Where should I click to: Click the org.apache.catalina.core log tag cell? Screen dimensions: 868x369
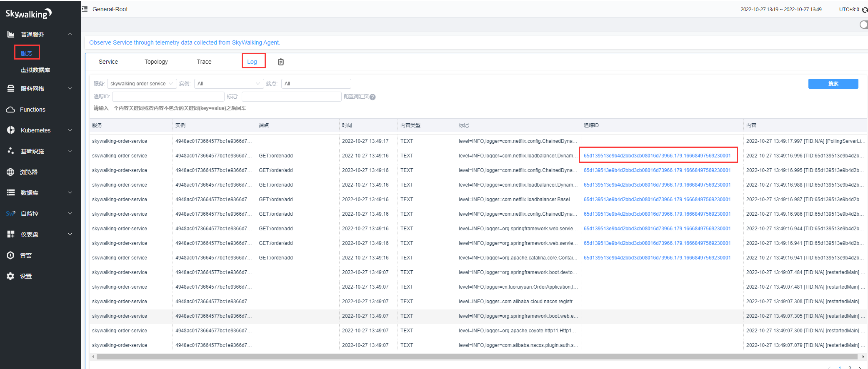click(x=518, y=258)
